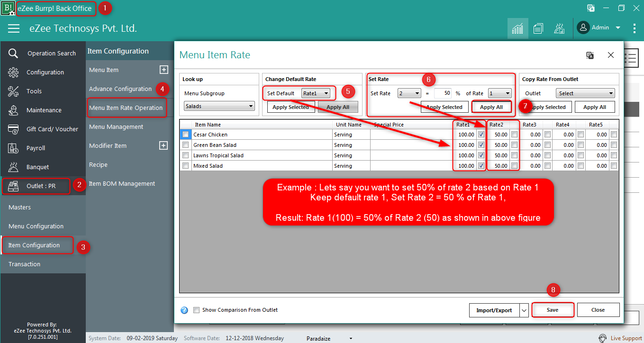
Task: Select Transaction in sidebar
Action: (x=24, y=264)
